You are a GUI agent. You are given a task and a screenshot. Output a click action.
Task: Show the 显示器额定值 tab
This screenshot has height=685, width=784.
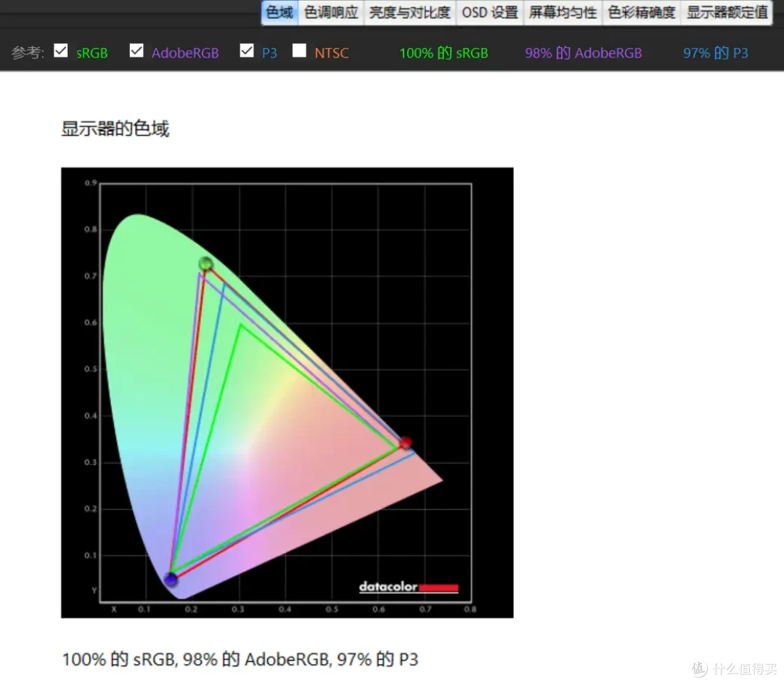[x=727, y=12]
